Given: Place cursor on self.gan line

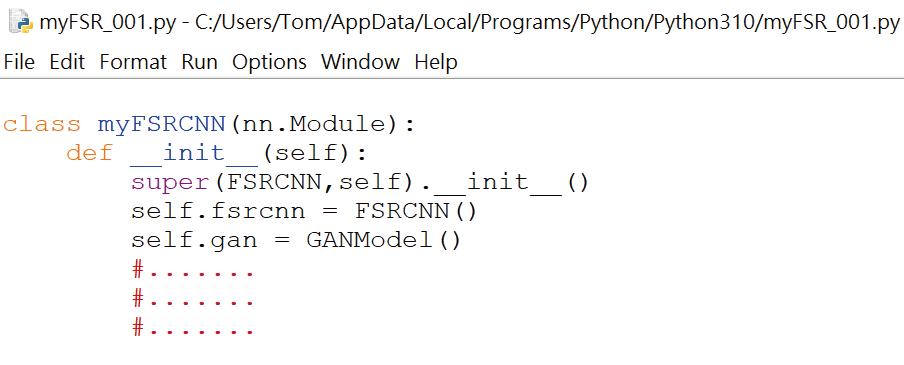Looking at the screenshot, I should click(x=296, y=240).
